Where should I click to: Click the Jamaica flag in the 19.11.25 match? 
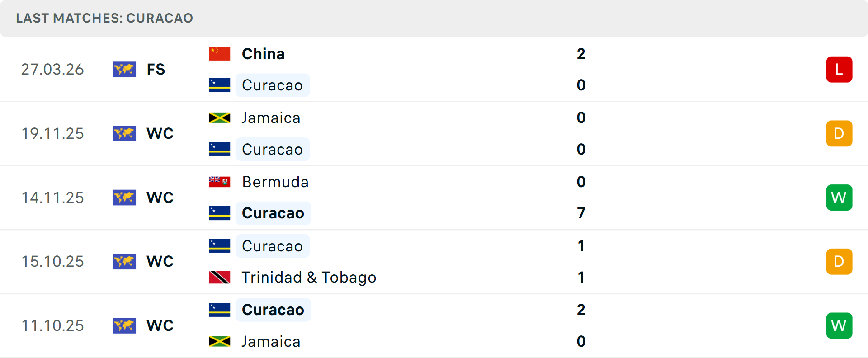220,118
